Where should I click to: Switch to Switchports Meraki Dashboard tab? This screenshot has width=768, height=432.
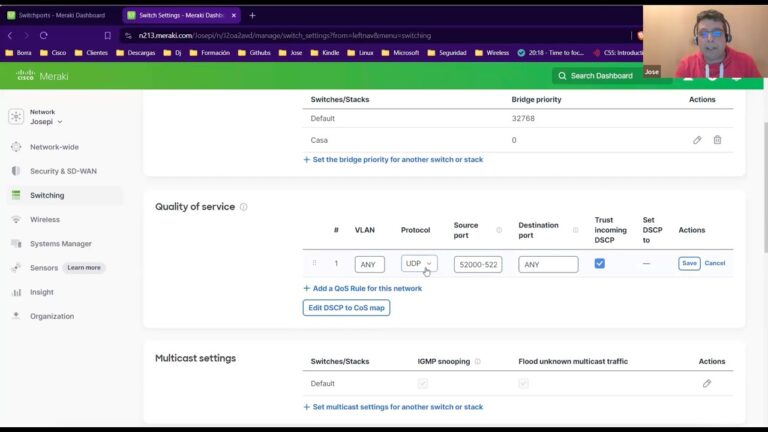pyautogui.click(x=58, y=15)
